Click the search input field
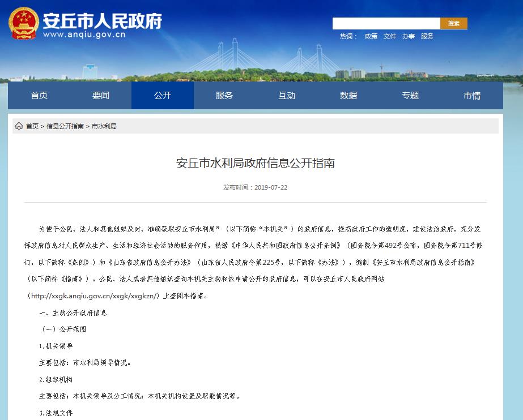Image resolution: width=523 pixels, height=420 pixels. (x=386, y=23)
